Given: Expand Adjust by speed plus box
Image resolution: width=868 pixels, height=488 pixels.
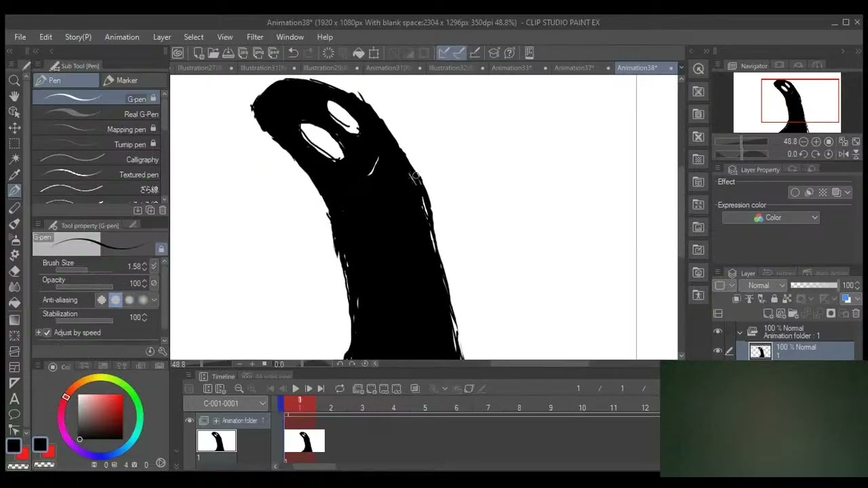Looking at the screenshot, I should (38, 333).
